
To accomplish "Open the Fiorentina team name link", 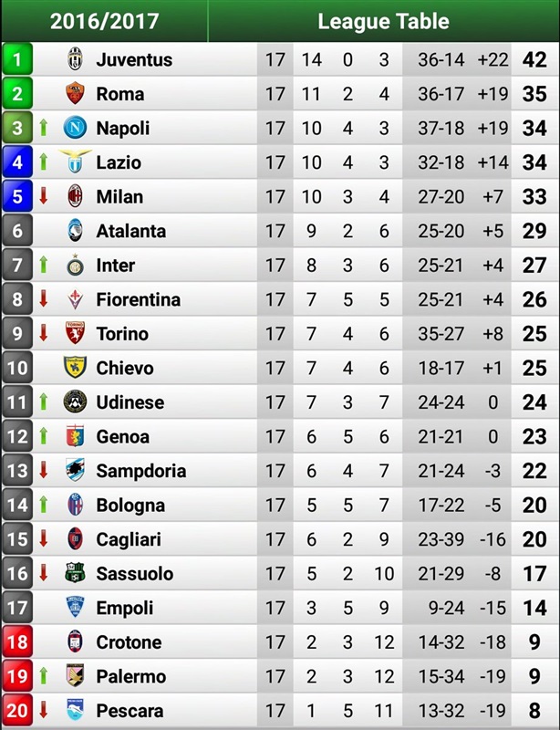I will tap(138, 299).
